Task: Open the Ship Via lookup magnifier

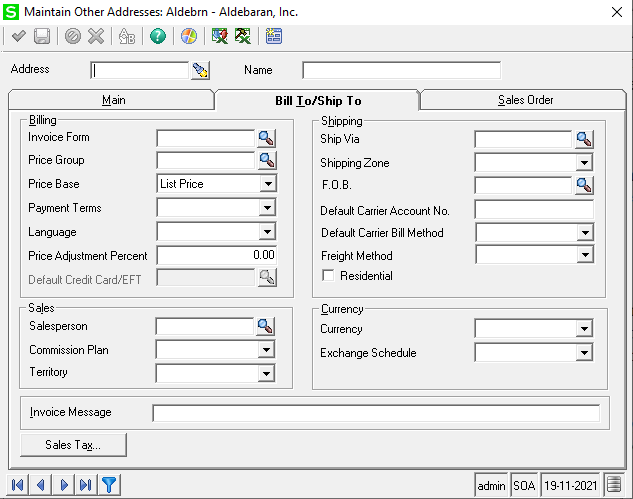Action: coord(584,139)
